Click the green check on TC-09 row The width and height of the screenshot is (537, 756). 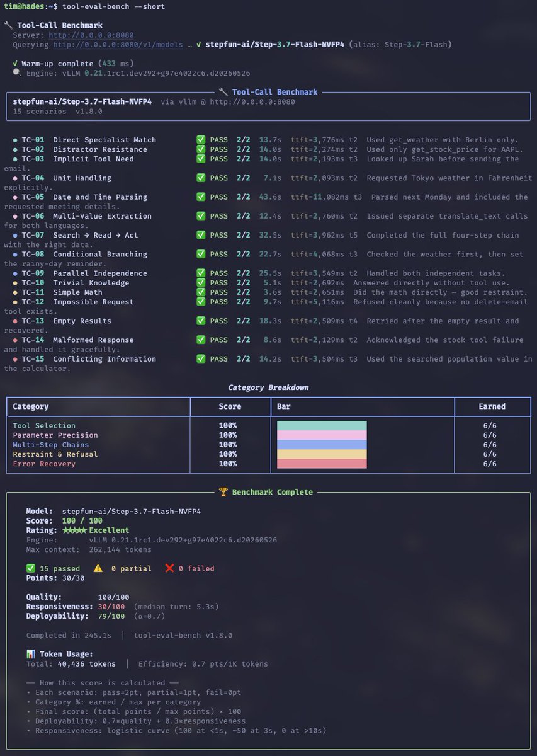click(201, 273)
